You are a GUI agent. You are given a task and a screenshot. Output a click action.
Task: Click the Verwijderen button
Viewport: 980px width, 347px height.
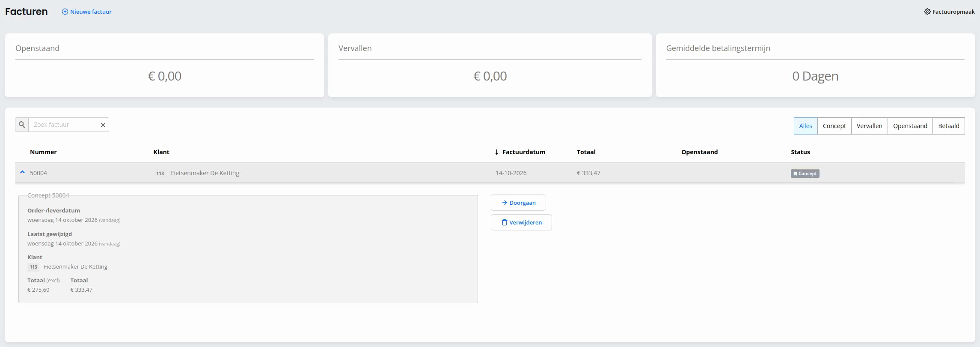pyautogui.click(x=521, y=222)
